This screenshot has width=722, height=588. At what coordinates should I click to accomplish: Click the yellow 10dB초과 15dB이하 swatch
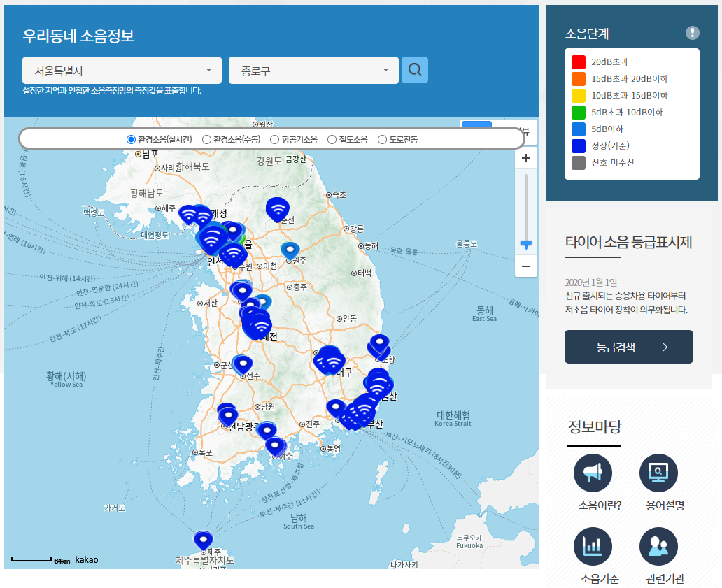[579, 95]
